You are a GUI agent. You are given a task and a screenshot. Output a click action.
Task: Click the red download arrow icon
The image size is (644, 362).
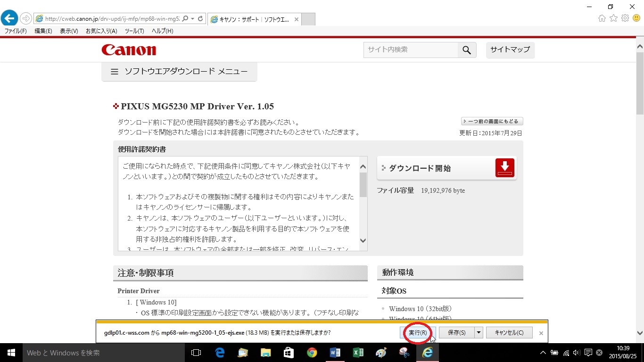505,168
